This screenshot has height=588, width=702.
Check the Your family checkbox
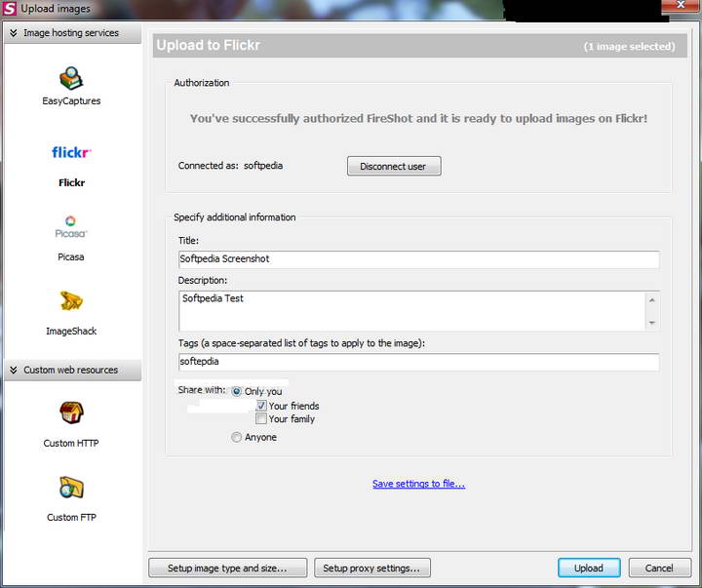[x=261, y=418]
